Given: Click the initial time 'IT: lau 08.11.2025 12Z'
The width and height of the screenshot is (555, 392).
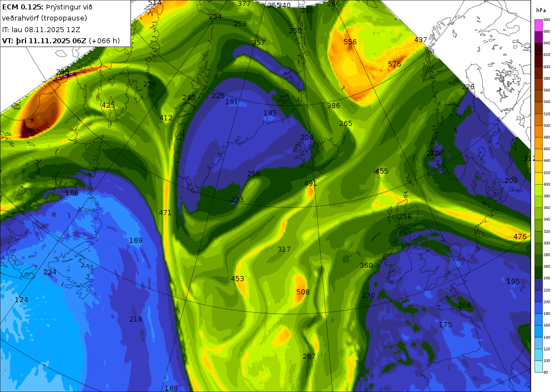Looking at the screenshot, I should [x=41, y=30].
